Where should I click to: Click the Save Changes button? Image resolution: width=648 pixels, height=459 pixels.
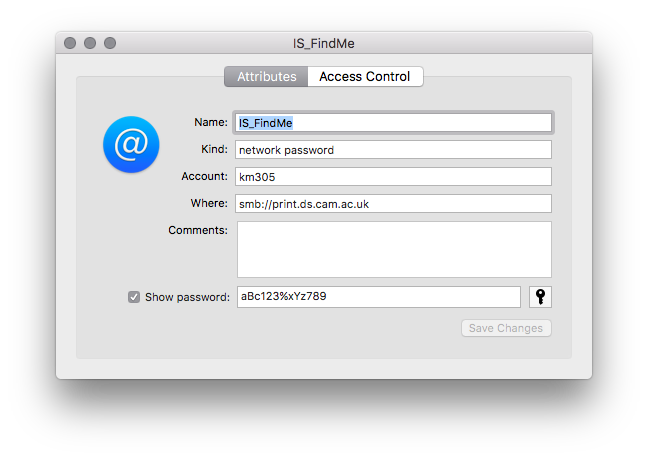506,328
